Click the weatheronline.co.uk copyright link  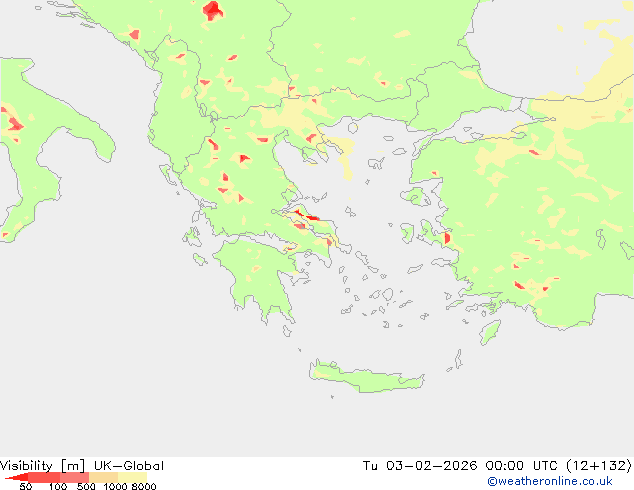(550, 481)
